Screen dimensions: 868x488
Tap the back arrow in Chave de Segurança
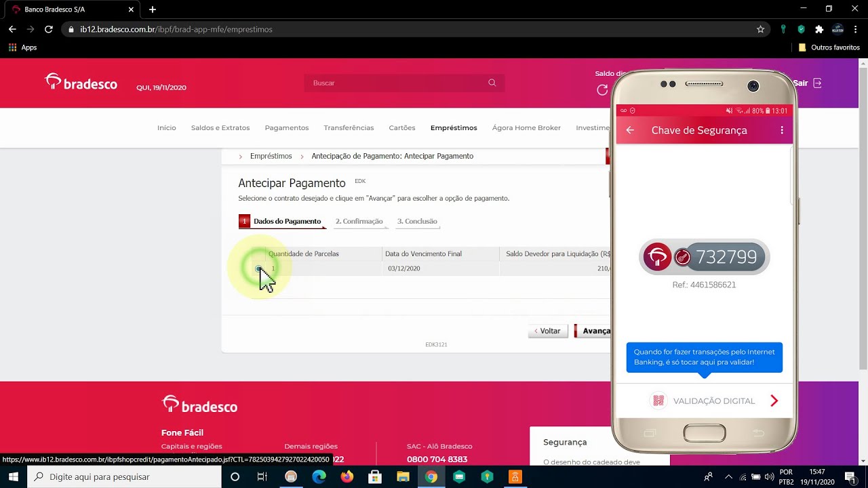630,130
